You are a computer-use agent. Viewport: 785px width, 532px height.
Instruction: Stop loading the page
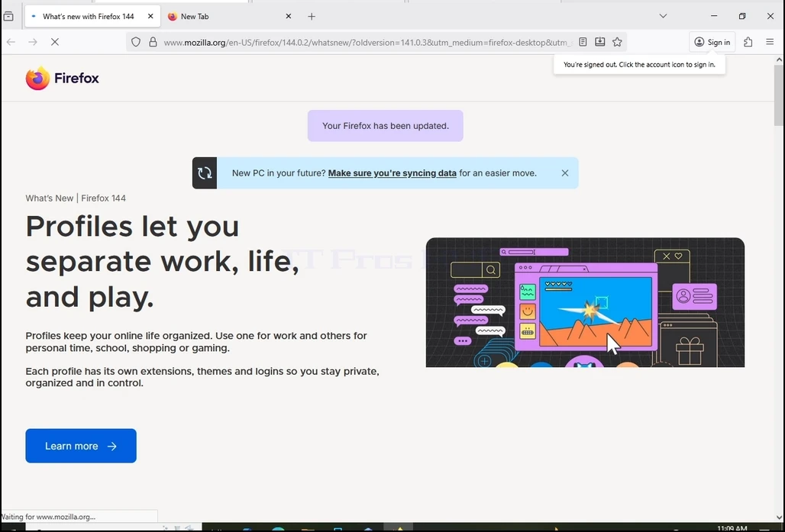[55, 42]
